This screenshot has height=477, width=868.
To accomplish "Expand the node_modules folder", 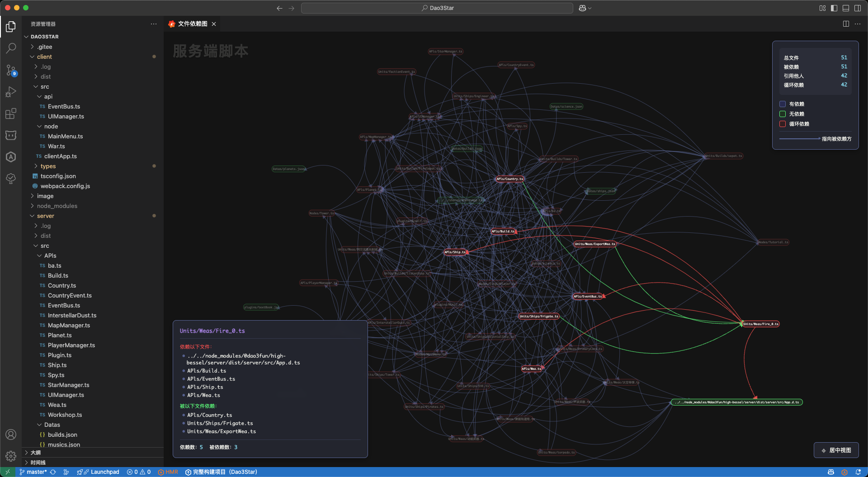I will [x=57, y=206].
